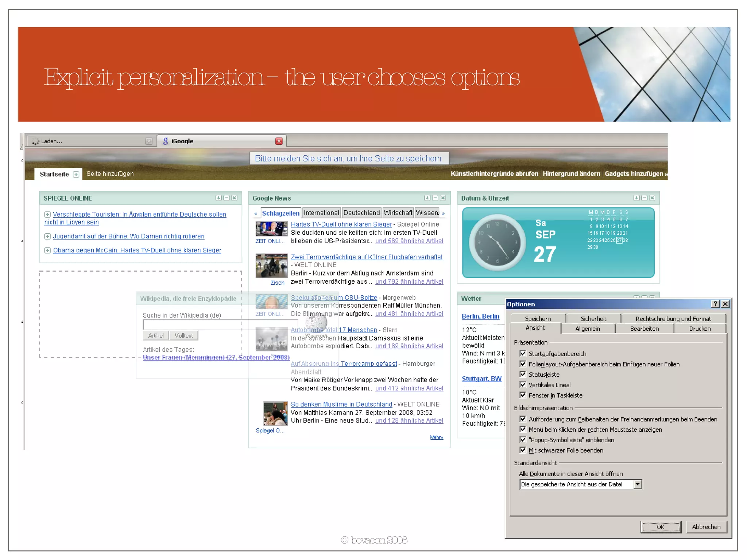Click the Volltext button in Wikipedia gadget
Screen dimensions: 747x560
coord(183,335)
